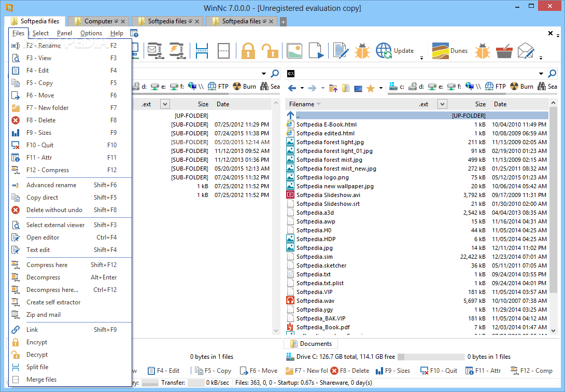Image resolution: width=565 pixels, height=392 pixels.
Task: Click F5 - Copy bottom bar button
Action: click(x=213, y=371)
